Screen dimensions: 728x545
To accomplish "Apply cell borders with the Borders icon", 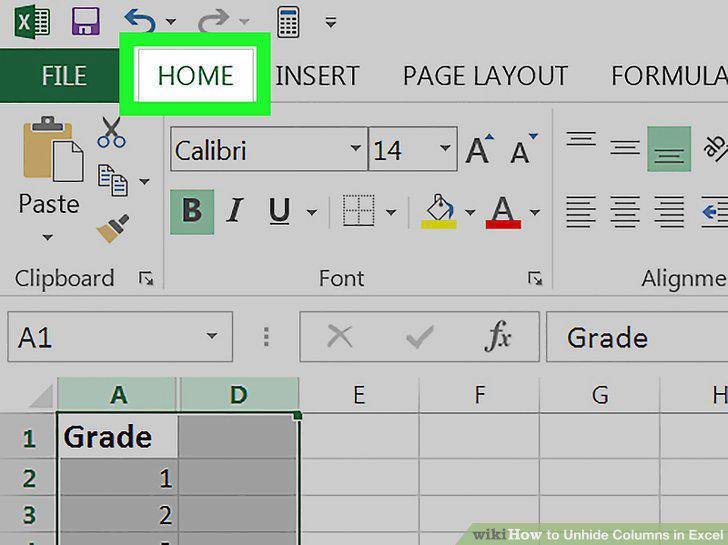I will (358, 211).
